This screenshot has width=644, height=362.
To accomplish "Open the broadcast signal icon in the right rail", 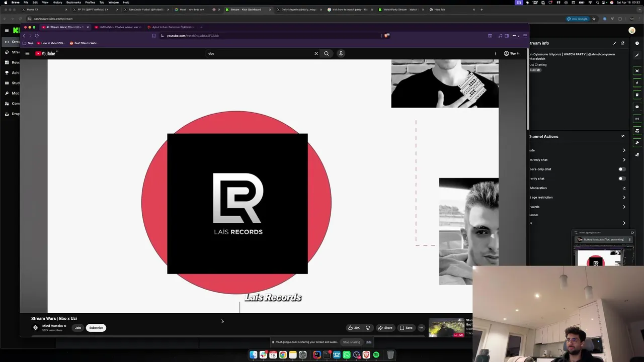I will pyautogui.click(x=637, y=119).
